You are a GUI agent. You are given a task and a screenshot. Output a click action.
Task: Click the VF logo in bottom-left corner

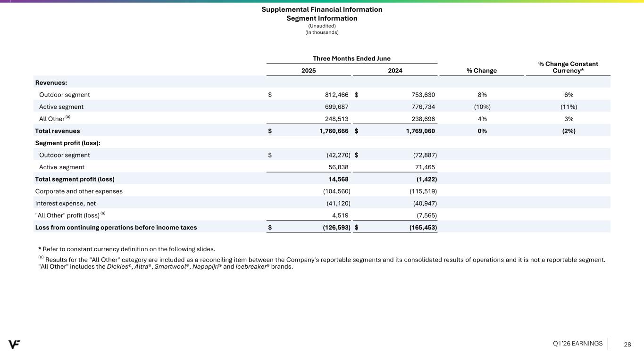point(14,344)
